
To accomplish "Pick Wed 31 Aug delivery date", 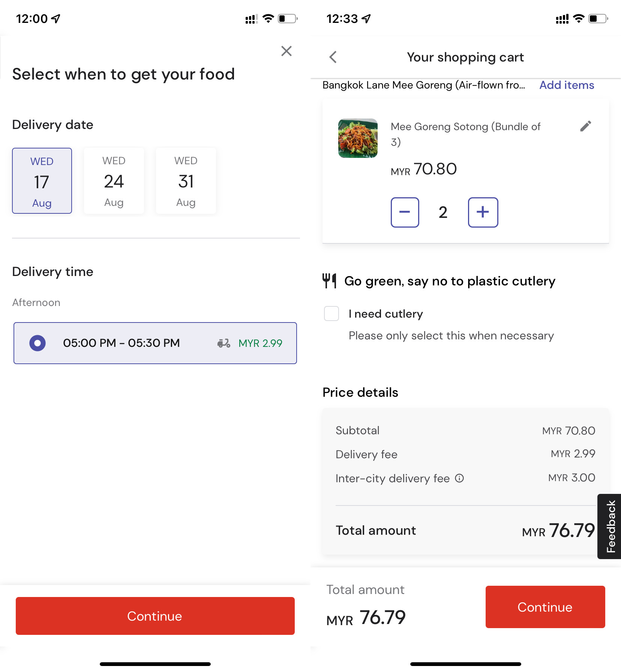I will [x=186, y=181].
